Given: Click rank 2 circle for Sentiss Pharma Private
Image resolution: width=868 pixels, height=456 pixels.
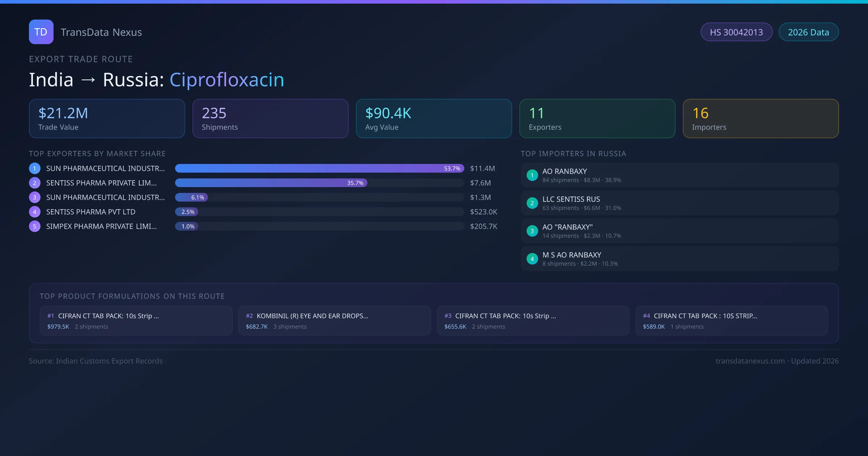Looking at the screenshot, I should 35,183.
